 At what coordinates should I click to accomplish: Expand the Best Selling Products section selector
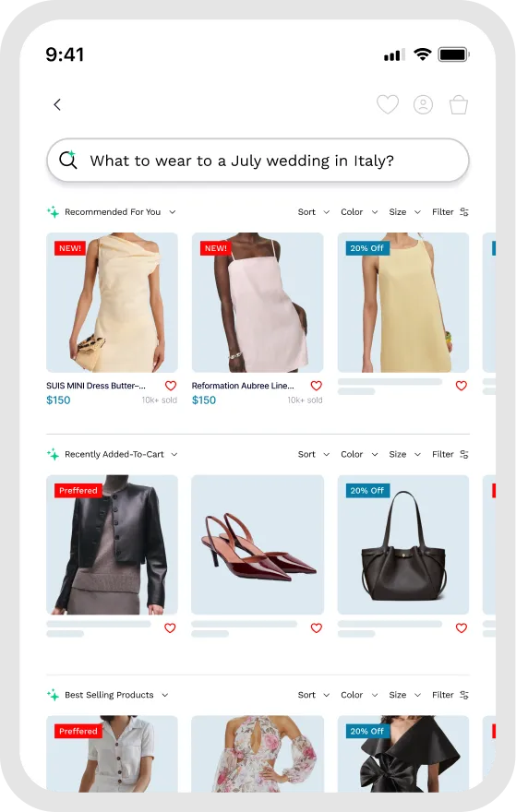pyautogui.click(x=107, y=695)
